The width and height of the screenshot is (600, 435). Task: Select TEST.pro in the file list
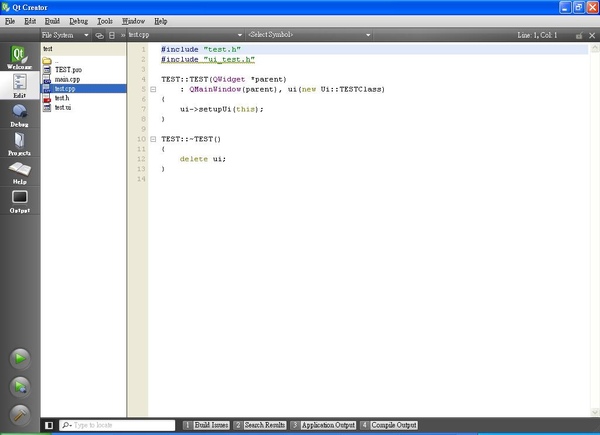coord(68,69)
